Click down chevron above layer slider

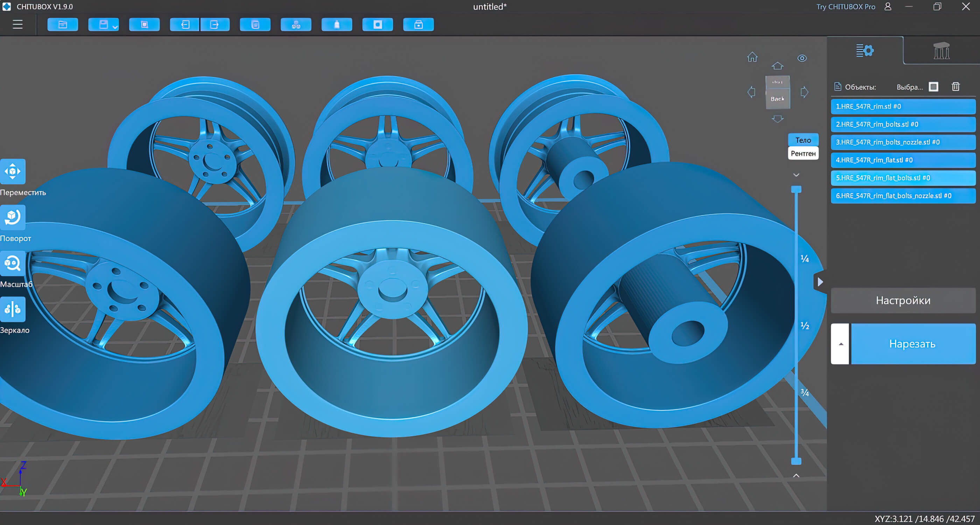[x=796, y=175]
